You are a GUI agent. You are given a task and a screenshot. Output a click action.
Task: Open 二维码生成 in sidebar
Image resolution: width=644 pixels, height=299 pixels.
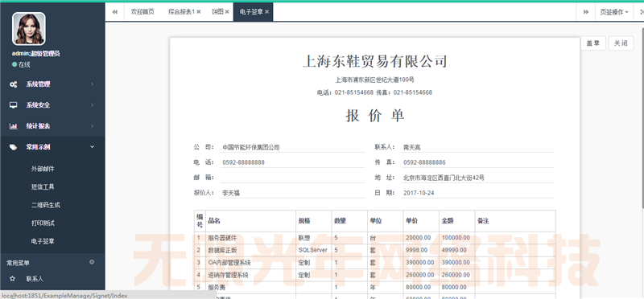click(x=46, y=205)
